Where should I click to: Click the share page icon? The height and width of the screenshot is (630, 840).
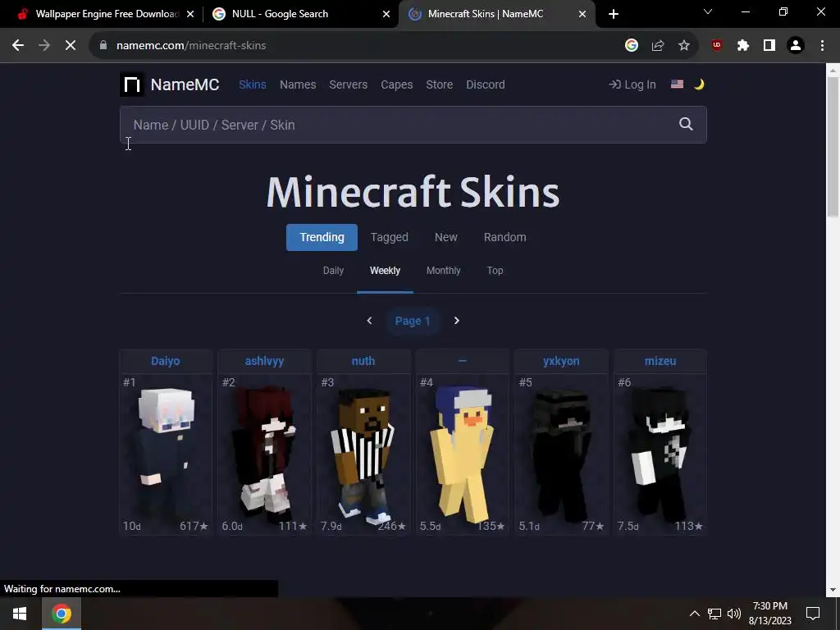(x=658, y=46)
